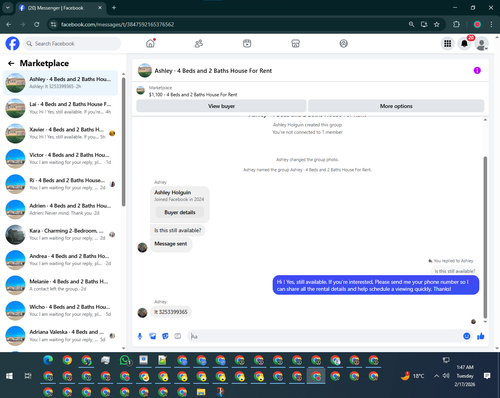Image resolution: width=500 pixels, height=398 pixels.
Task: Open the Ri conversation
Action: pos(60,184)
